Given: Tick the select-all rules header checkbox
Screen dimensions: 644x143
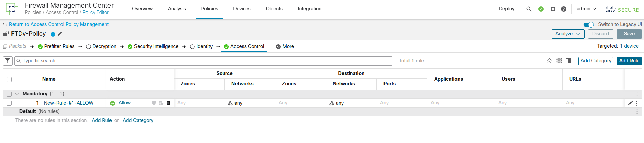Looking at the screenshot, I should [x=9, y=79].
